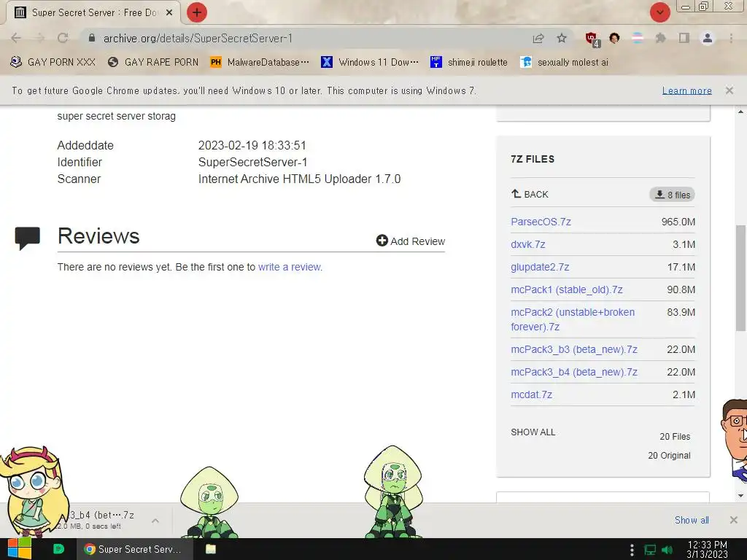Click the vertical scrollbar thumb

pyautogui.click(x=740, y=278)
